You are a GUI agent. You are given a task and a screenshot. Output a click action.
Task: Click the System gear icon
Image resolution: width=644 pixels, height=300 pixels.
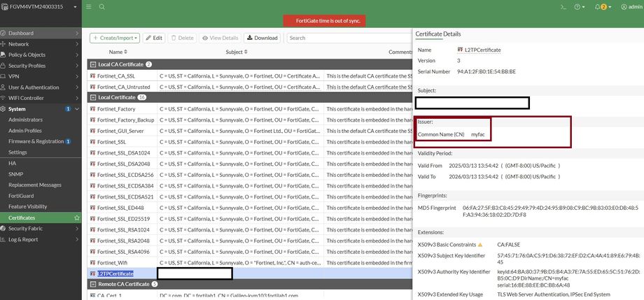3,109
